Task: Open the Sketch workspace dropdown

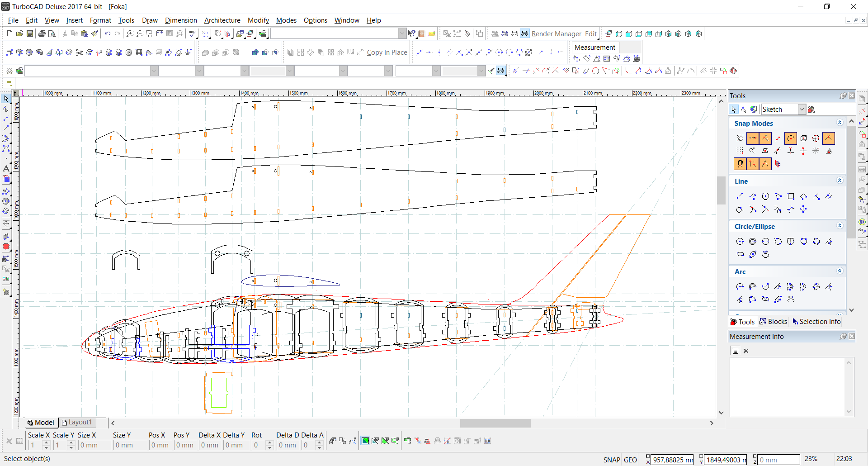Action: [x=802, y=109]
